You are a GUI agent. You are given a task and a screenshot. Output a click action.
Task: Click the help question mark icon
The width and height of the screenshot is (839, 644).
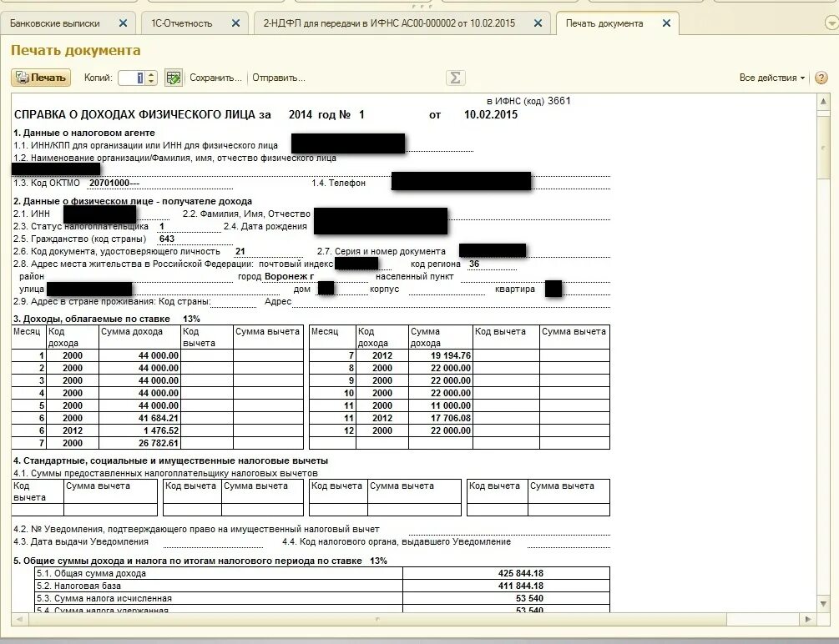tap(821, 78)
